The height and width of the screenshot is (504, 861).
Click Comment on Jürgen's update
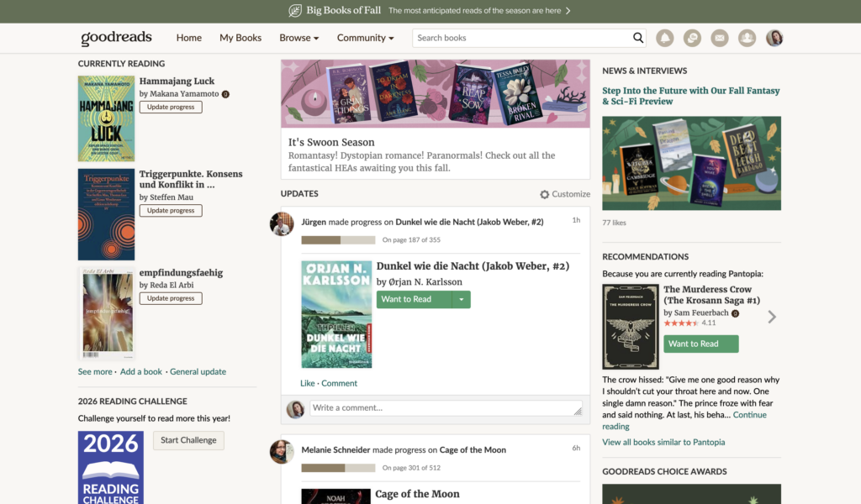340,383
